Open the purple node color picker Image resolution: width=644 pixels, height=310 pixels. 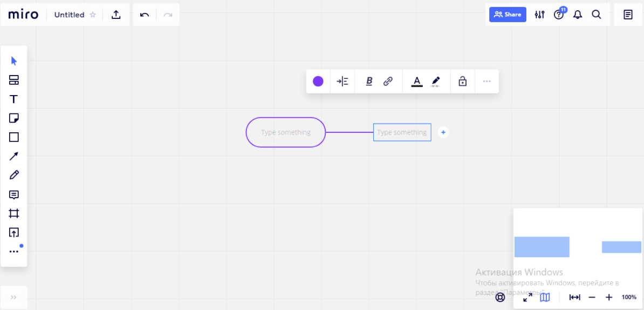pyautogui.click(x=318, y=82)
